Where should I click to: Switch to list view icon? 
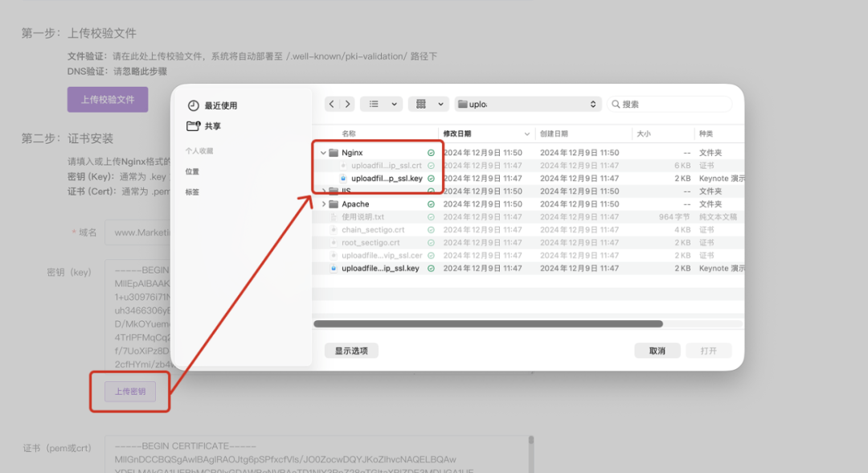375,104
